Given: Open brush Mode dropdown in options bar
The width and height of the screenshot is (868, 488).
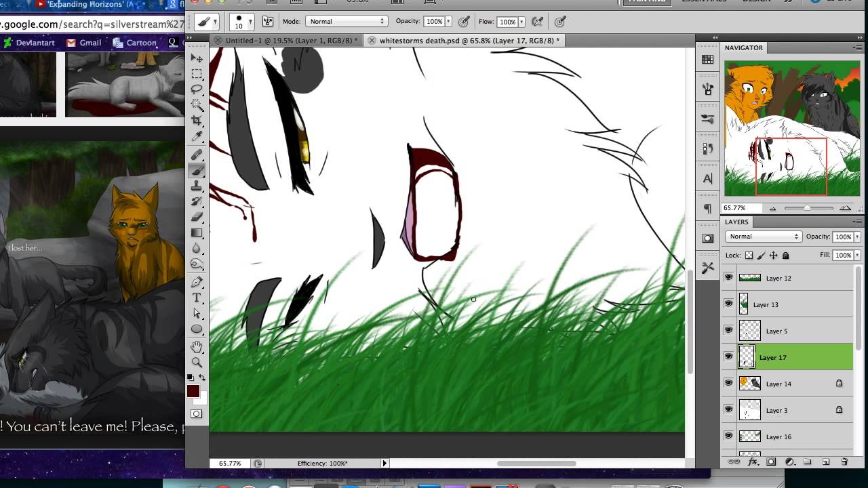Looking at the screenshot, I should point(347,22).
